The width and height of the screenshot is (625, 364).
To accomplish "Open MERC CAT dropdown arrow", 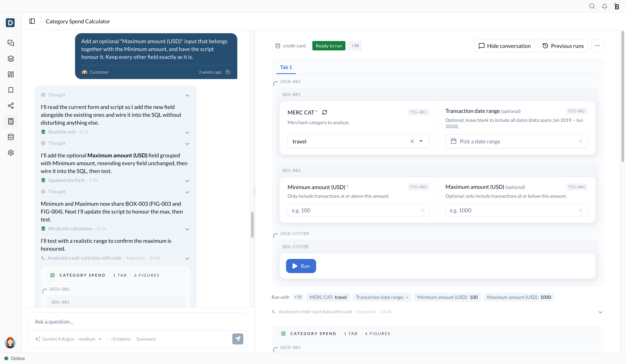I will tap(421, 141).
